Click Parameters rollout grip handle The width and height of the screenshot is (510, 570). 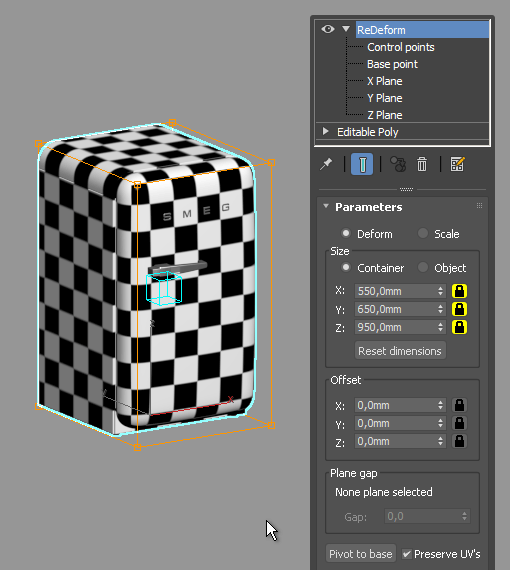[x=479, y=206]
